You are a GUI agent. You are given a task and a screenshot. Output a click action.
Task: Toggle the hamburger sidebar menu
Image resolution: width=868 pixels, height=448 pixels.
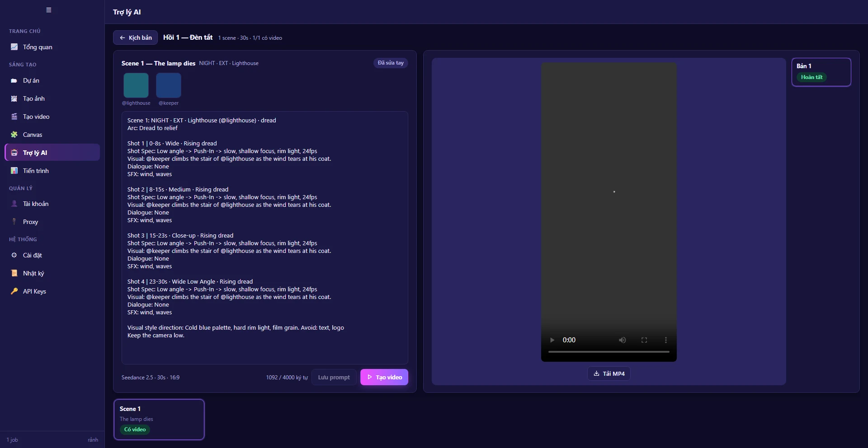click(x=49, y=10)
